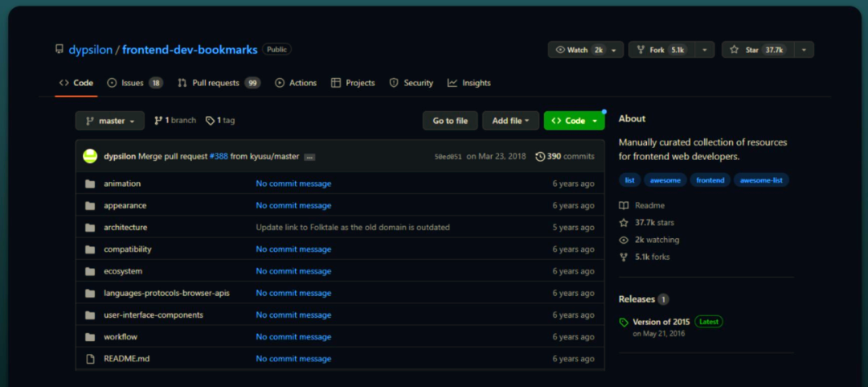Open the workflow folder

(x=121, y=337)
